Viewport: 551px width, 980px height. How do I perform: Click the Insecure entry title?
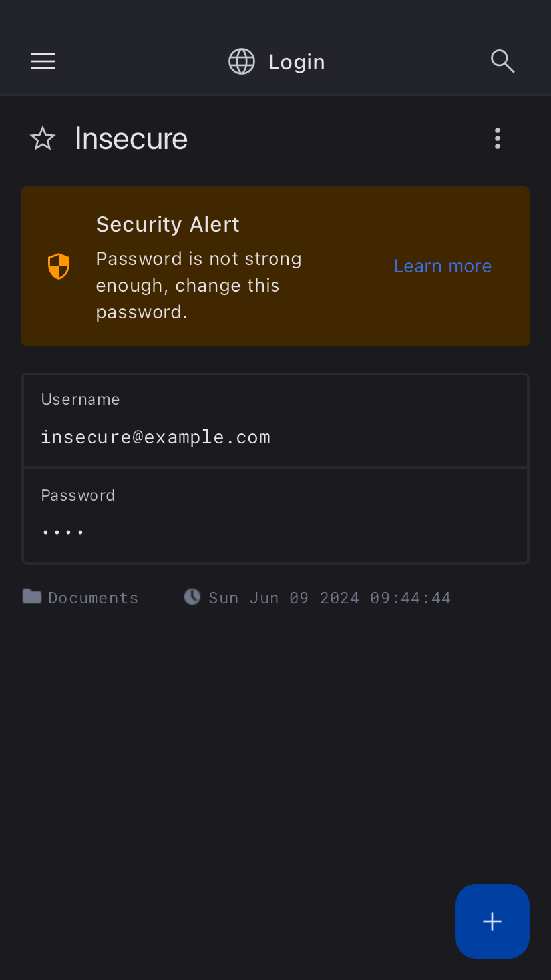point(131,139)
